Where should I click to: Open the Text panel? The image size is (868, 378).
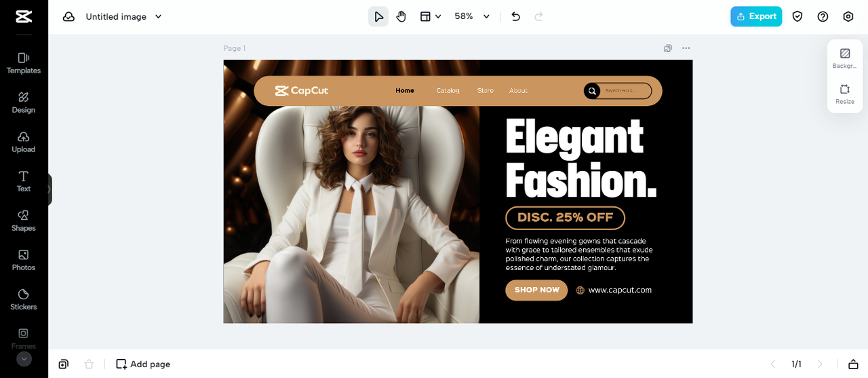coord(24,181)
